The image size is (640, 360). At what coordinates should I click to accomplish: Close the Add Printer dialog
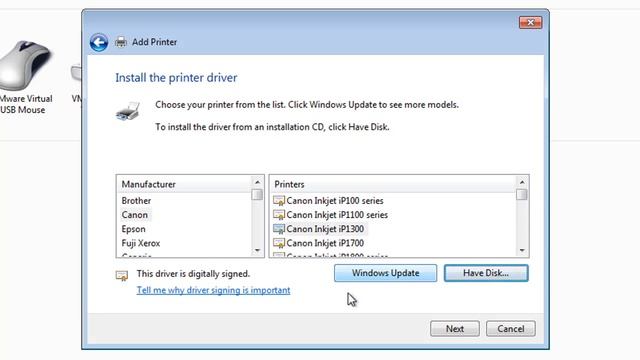point(530,22)
